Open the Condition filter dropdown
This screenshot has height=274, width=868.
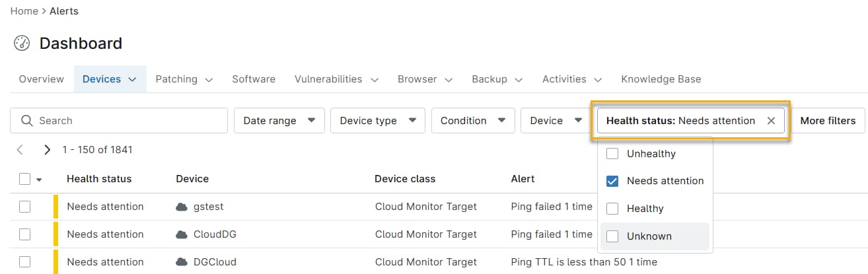(x=472, y=121)
